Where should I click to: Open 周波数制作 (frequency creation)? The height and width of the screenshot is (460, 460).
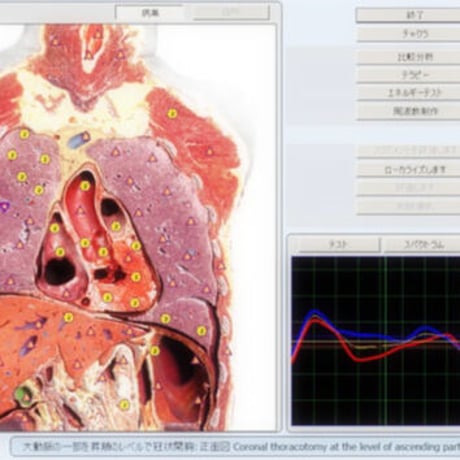click(x=408, y=111)
